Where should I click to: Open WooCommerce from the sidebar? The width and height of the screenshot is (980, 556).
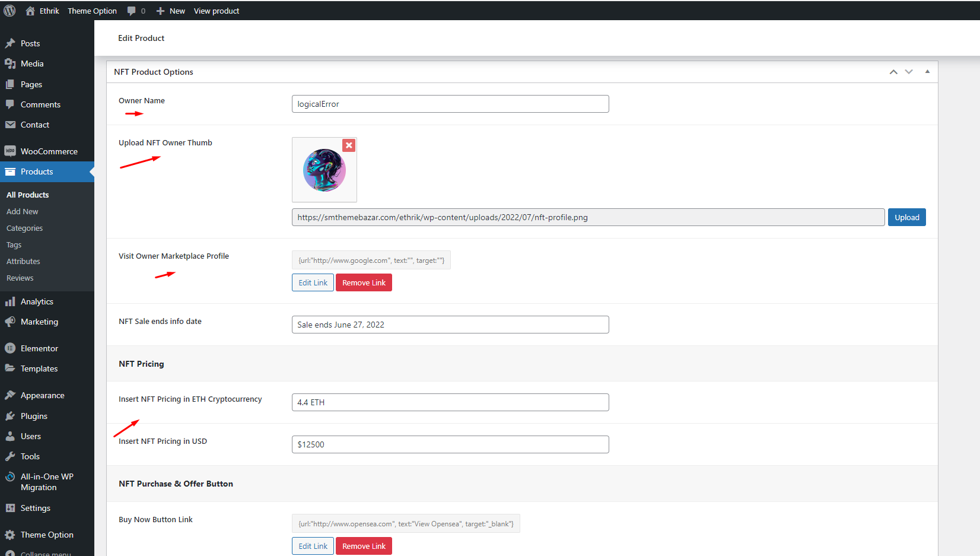point(49,151)
